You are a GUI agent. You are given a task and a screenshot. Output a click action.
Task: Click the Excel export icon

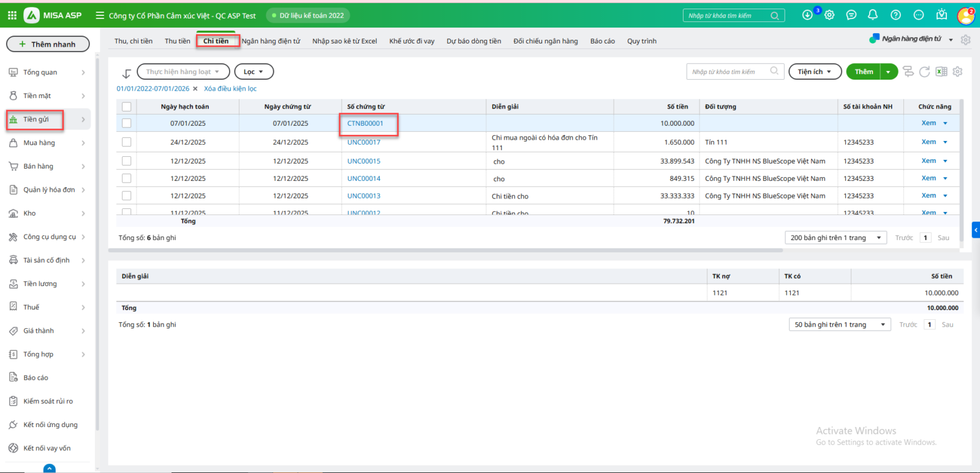(x=941, y=72)
